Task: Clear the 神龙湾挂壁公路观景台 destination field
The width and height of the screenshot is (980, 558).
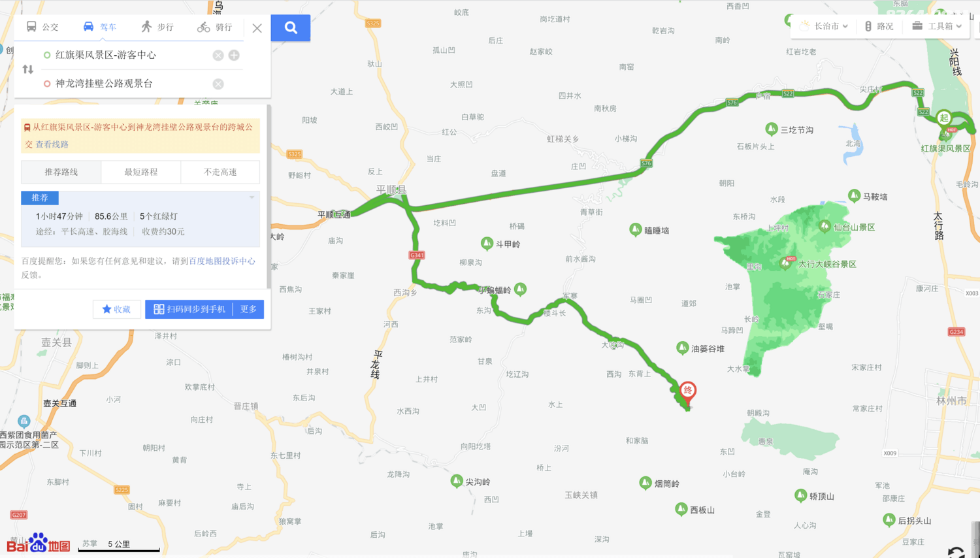Action: pos(218,84)
